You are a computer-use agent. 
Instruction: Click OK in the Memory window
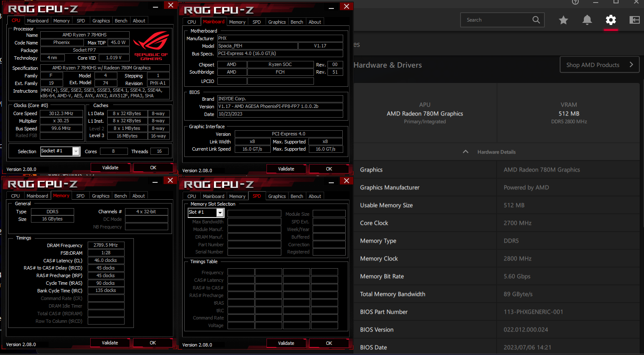tap(153, 343)
